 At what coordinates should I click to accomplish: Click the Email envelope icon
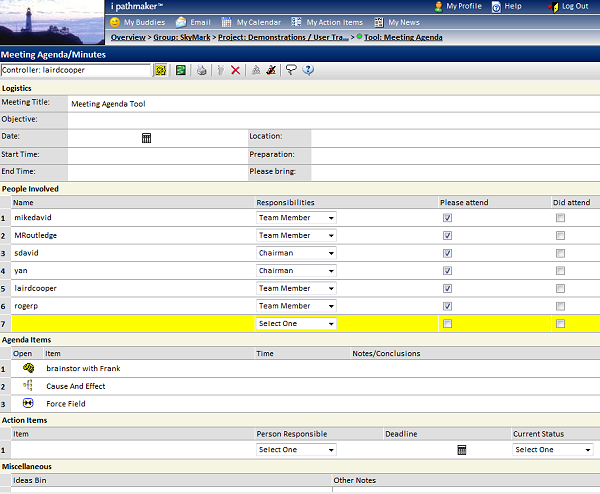(181, 22)
